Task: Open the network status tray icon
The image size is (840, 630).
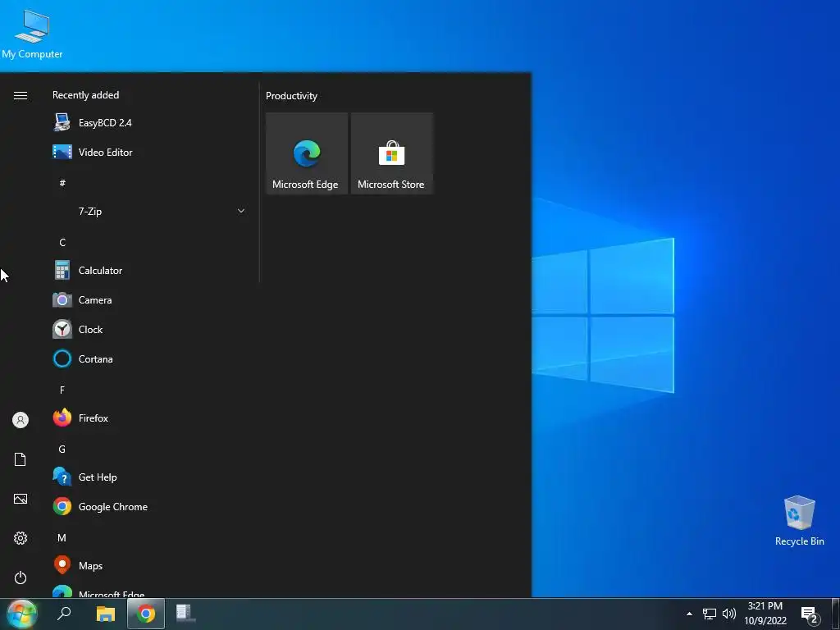Action: pyautogui.click(x=710, y=614)
